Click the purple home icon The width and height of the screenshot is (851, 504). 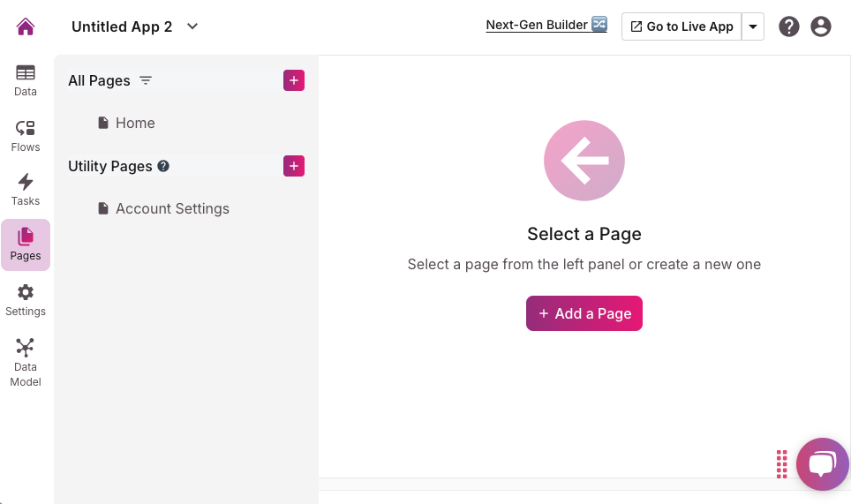[x=26, y=26]
